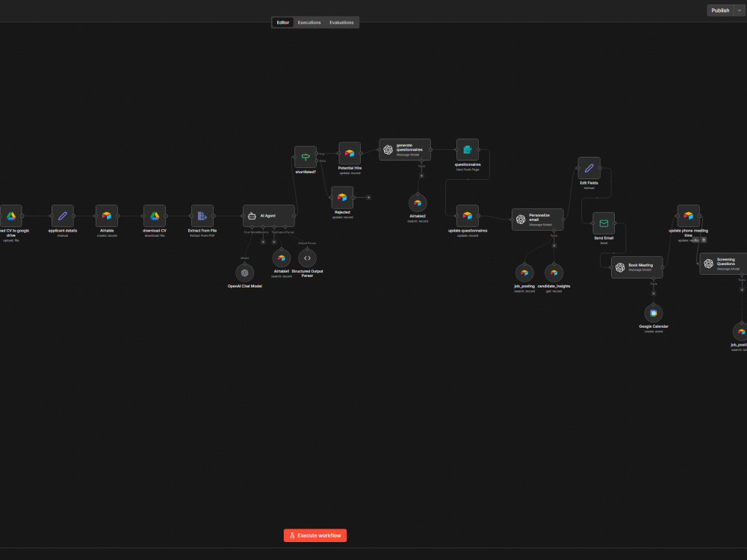Image resolution: width=747 pixels, height=560 pixels.
Task: Add node after Rejected output plus
Action: click(368, 197)
